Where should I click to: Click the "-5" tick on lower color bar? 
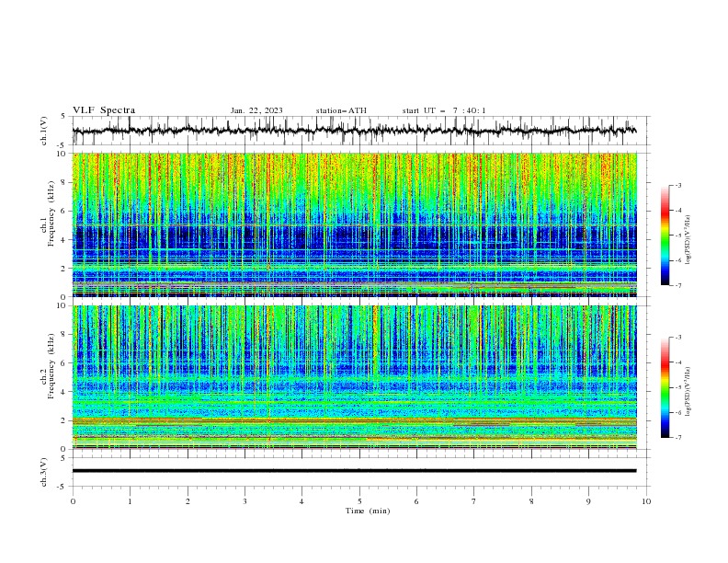click(x=677, y=387)
